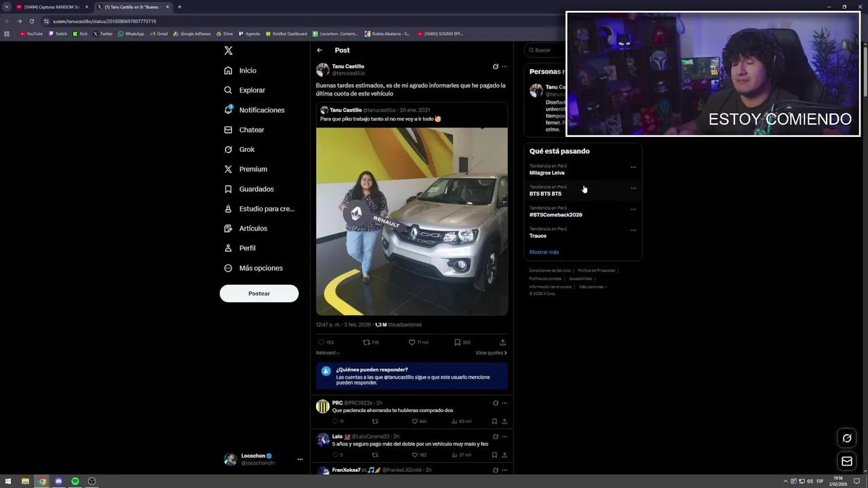The width and height of the screenshot is (868, 488).
Task: Open Chatear in the sidebar
Action: coord(244,129)
